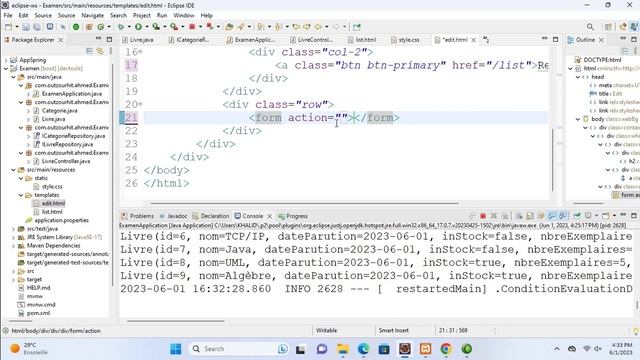Image resolution: width=640 pixels, height=360 pixels.
Task: Collapse the templates folder
Action: point(21,195)
